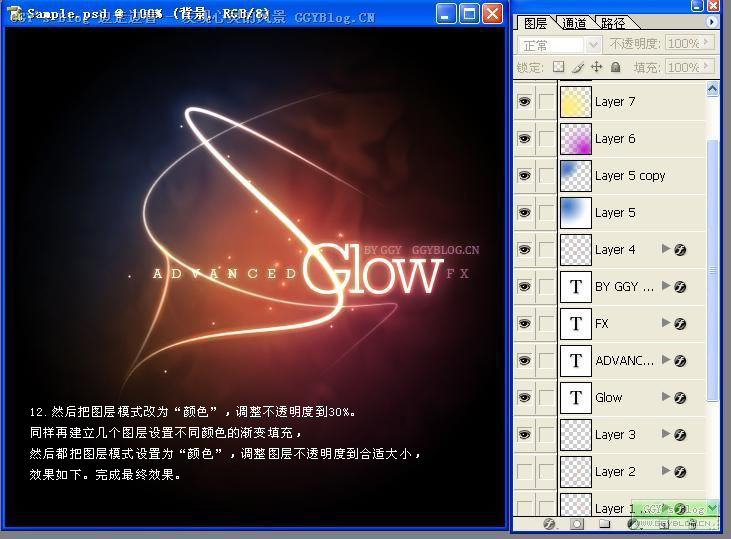Click layers panel scroll up arrow

click(x=712, y=89)
